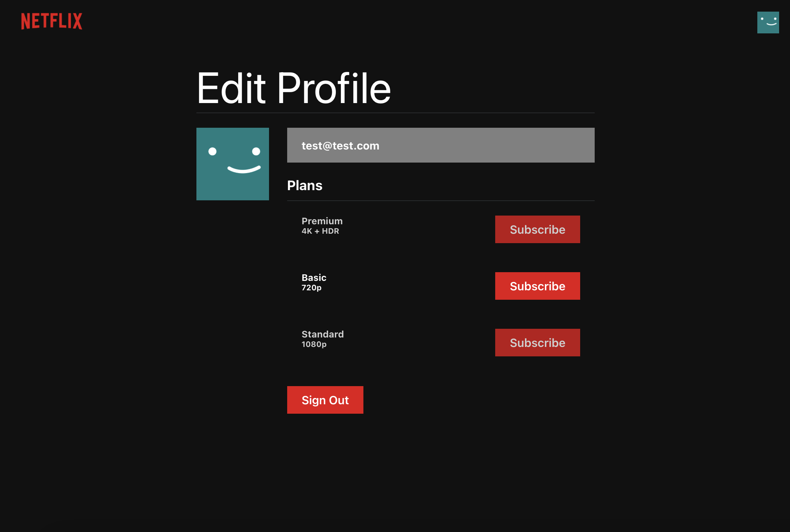Click the Sign Out button
The height and width of the screenshot is (532, 790).
click(x=325, y=400)
